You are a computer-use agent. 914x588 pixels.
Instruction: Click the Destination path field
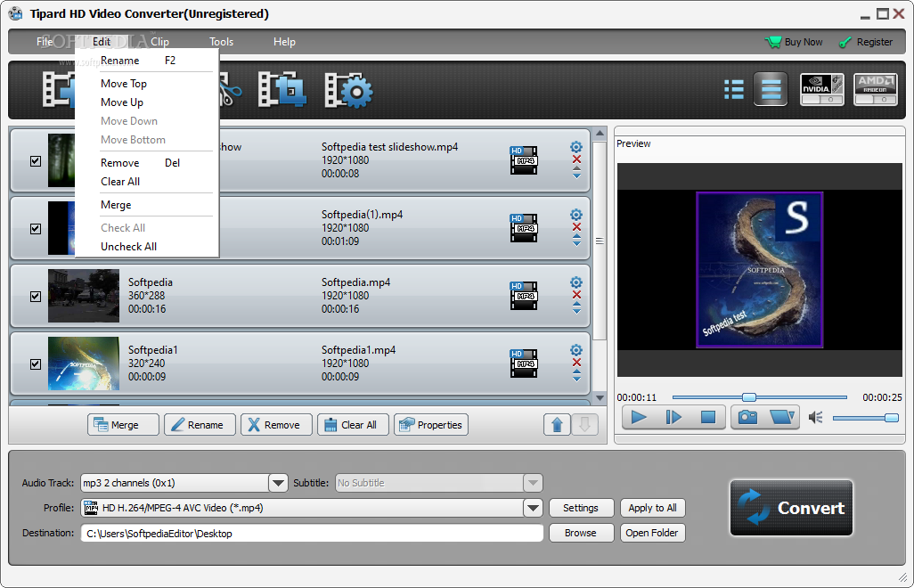(312, 534)
